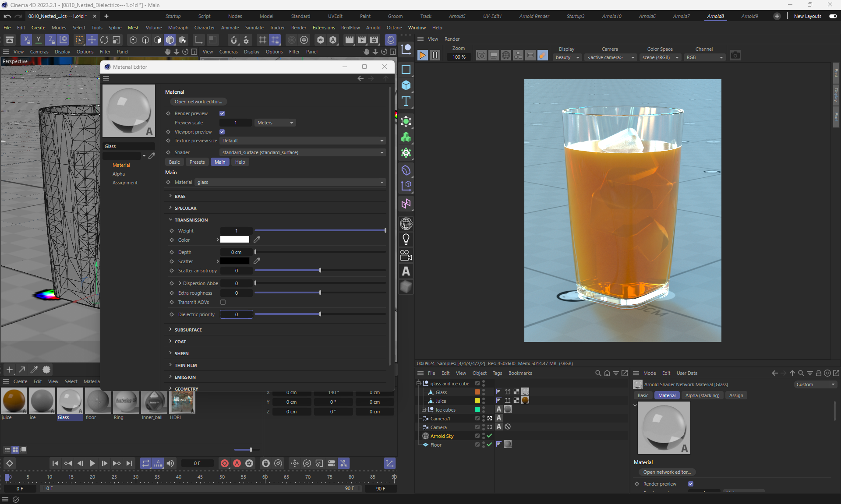Click the white transmission Color swatch

point(234,240)
